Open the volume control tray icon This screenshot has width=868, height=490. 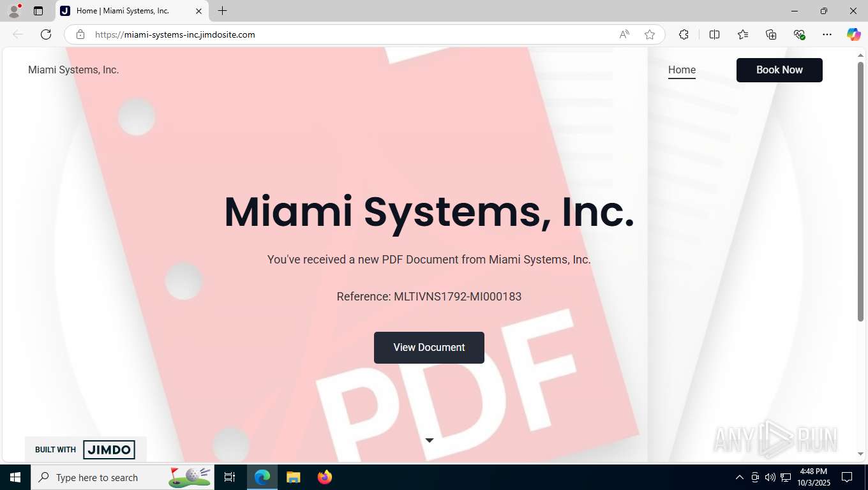point(770,477)
